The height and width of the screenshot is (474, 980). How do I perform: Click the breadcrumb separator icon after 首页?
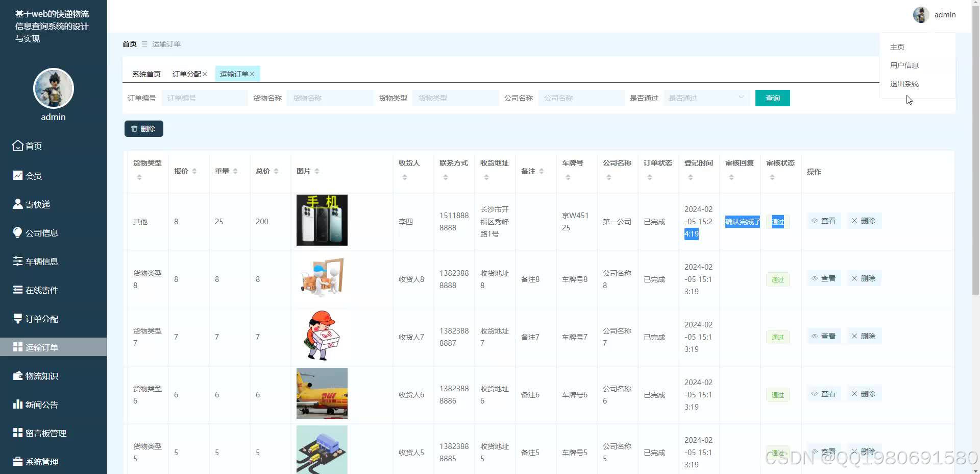144,44
